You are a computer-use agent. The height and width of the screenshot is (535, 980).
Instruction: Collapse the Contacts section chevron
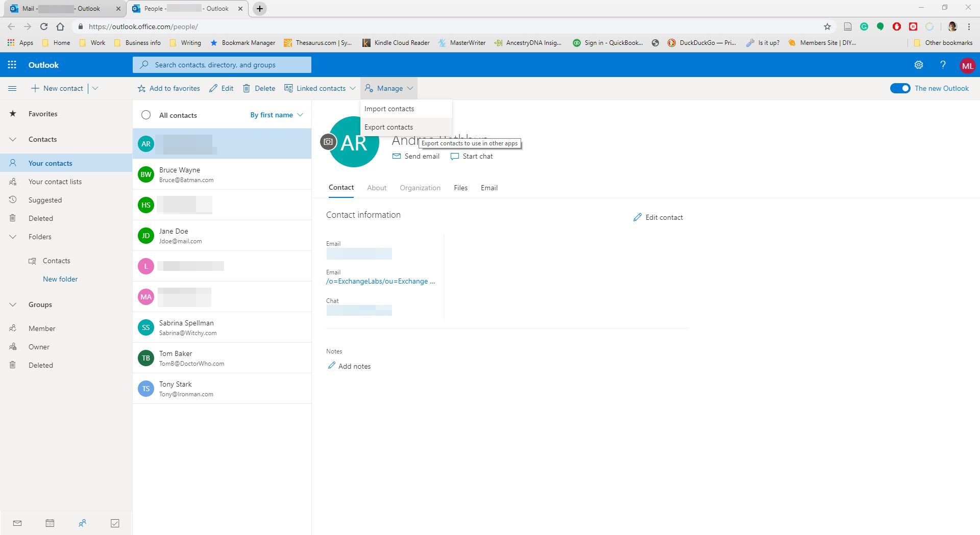[13, 139]
